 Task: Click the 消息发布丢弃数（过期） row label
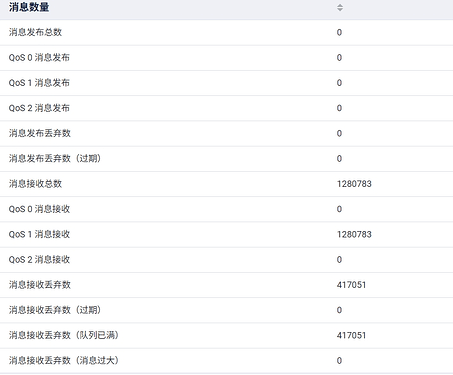(x=55, y=158)
